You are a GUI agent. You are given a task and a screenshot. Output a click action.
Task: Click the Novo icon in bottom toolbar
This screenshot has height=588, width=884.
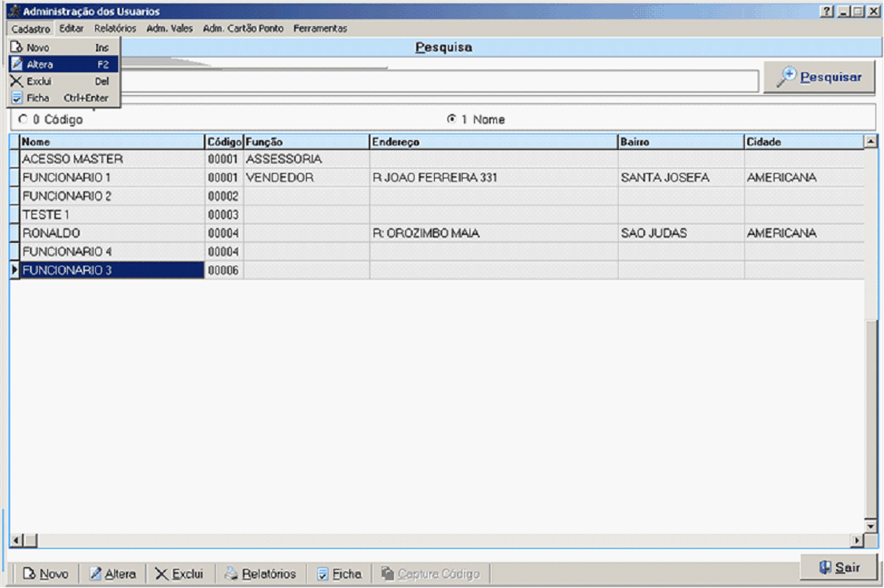click(x=30, y=574)
